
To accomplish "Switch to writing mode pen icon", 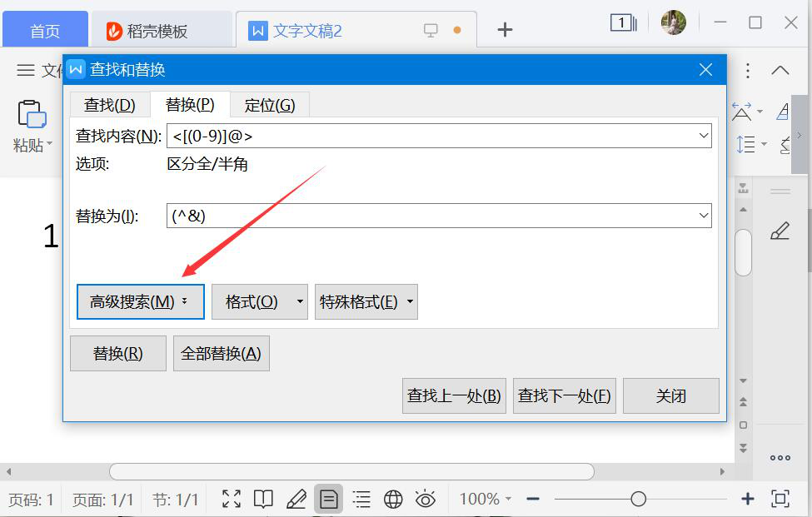I will point(296,499).
